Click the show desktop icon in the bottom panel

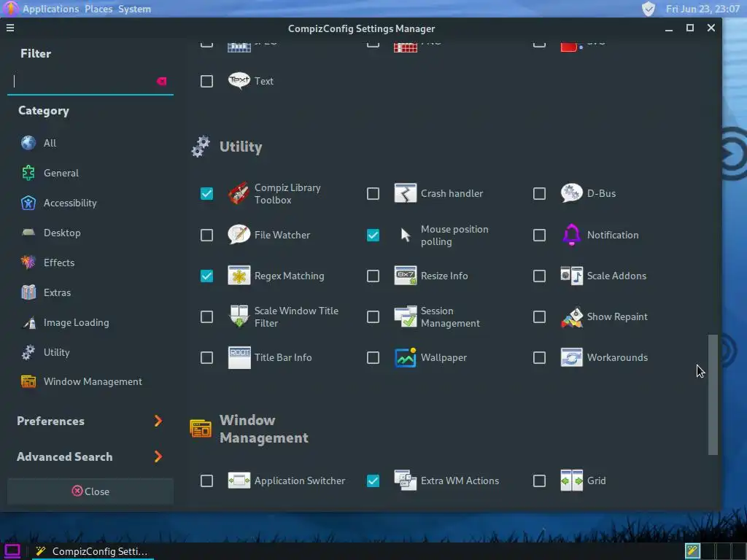point(12,551)
